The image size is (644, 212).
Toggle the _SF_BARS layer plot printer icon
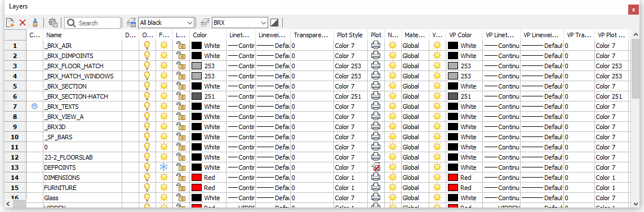pos(376,137)
